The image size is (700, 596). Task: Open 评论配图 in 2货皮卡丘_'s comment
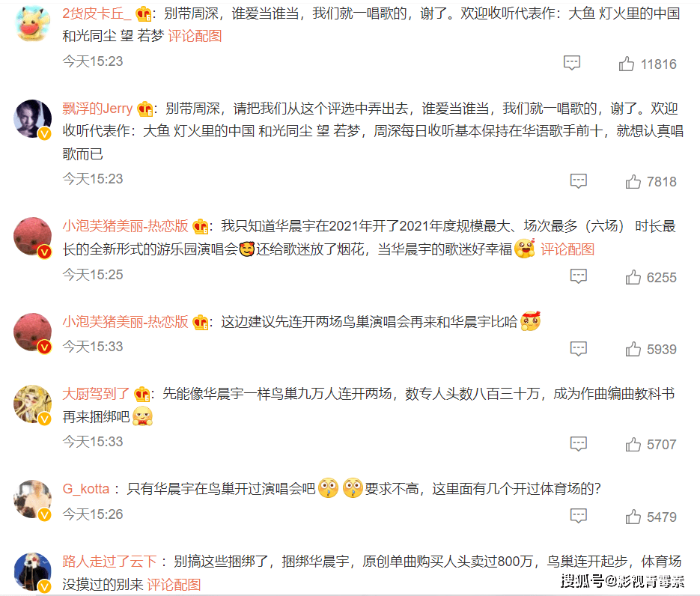point(195,36)
